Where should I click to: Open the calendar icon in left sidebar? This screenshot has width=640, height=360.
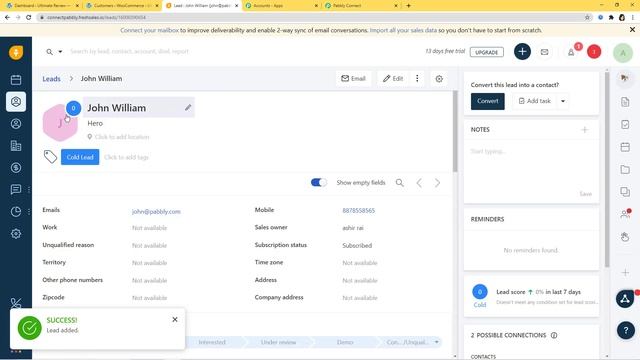16,80
